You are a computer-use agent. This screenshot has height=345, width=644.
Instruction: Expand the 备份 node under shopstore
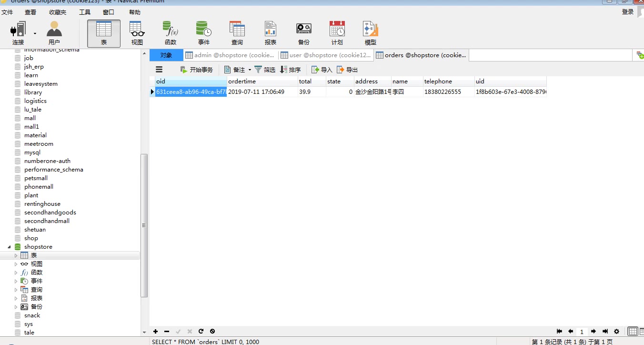[x=16, y=307]
